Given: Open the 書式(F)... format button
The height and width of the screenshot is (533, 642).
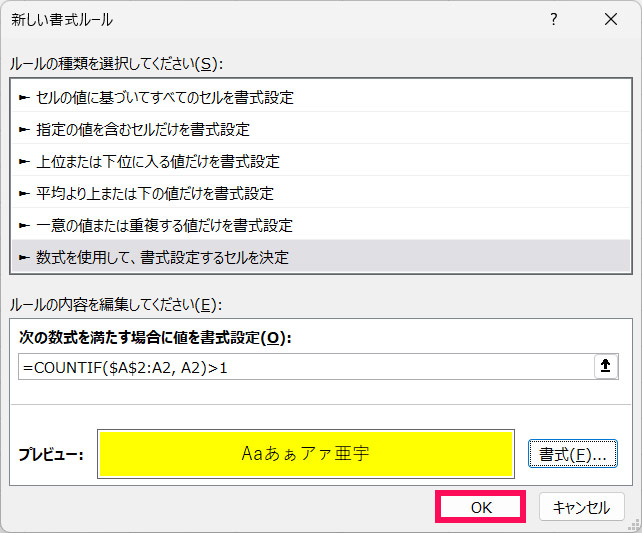Looking at the screenshot, I should coord(572,454).
